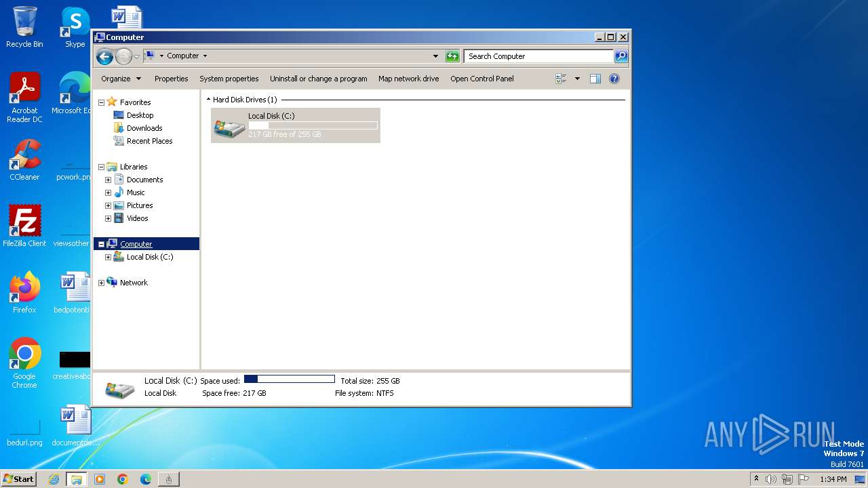
Task: Collapse the Libraries tree group
Action: 102,167
